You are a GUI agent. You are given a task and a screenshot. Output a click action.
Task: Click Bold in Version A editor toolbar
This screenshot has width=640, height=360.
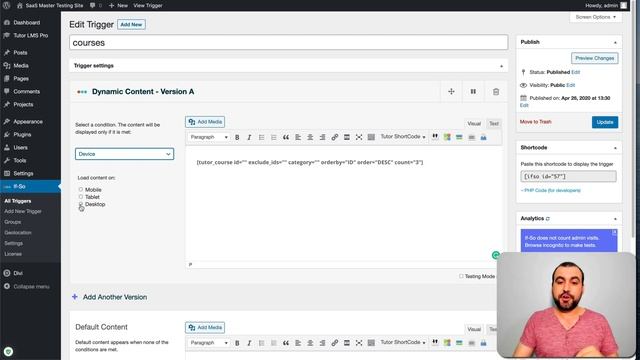(x=237, y=137)
